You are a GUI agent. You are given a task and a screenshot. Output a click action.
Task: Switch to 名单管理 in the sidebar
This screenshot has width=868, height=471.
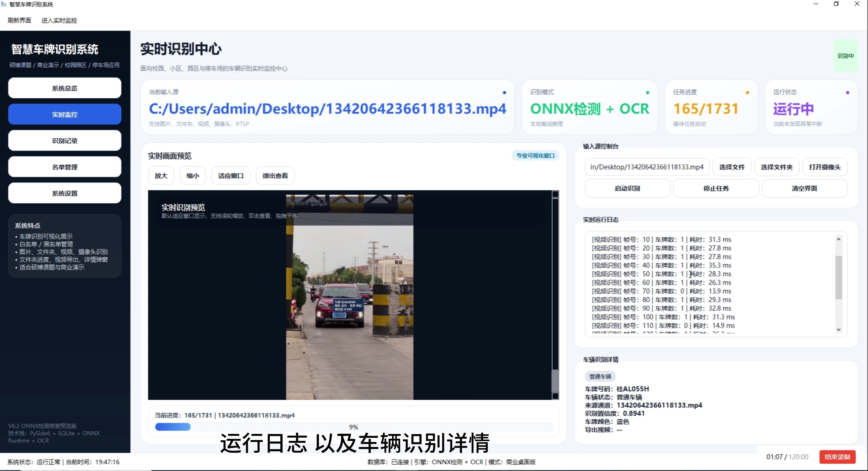click(65, 167)
